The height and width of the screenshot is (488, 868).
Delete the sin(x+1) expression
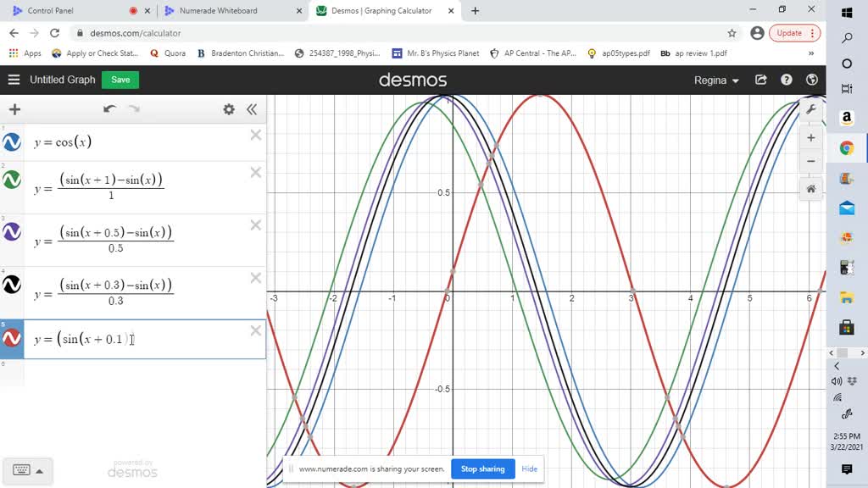tap(255, 173)
